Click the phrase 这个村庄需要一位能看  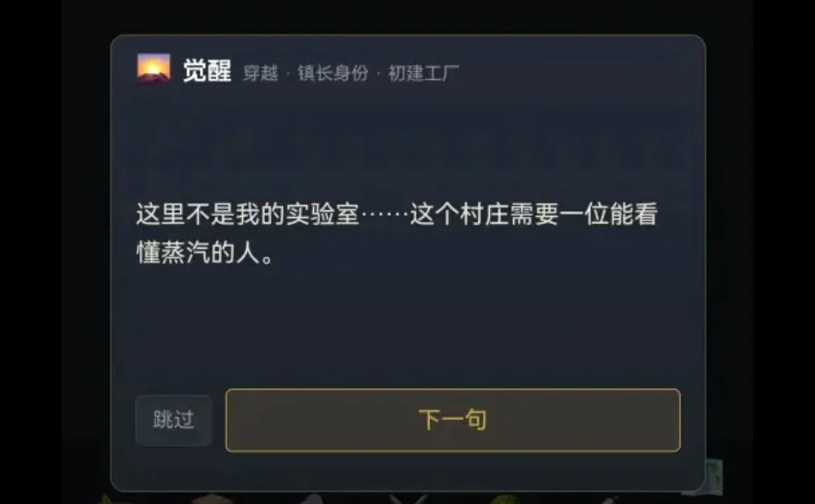534,214
